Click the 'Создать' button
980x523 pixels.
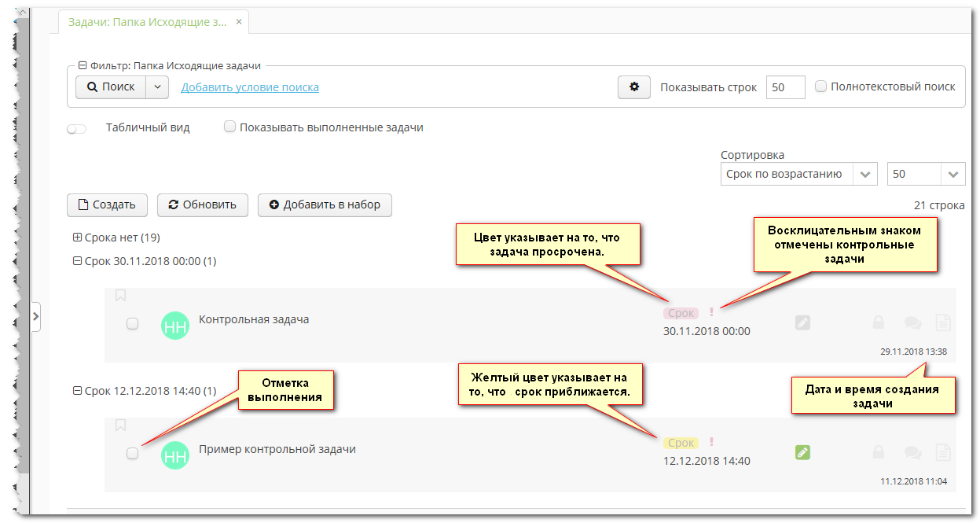click(x=107, y=204)
